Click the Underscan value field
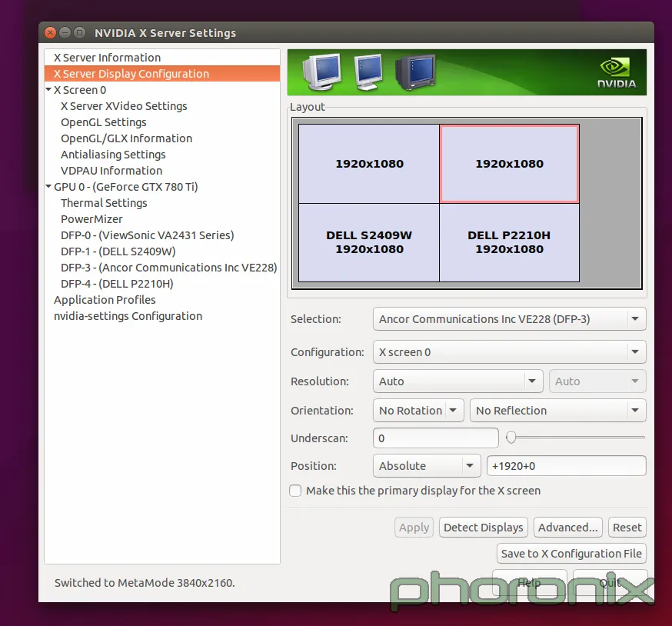This screenshot has height=626, width=672. tap(436, 438)
